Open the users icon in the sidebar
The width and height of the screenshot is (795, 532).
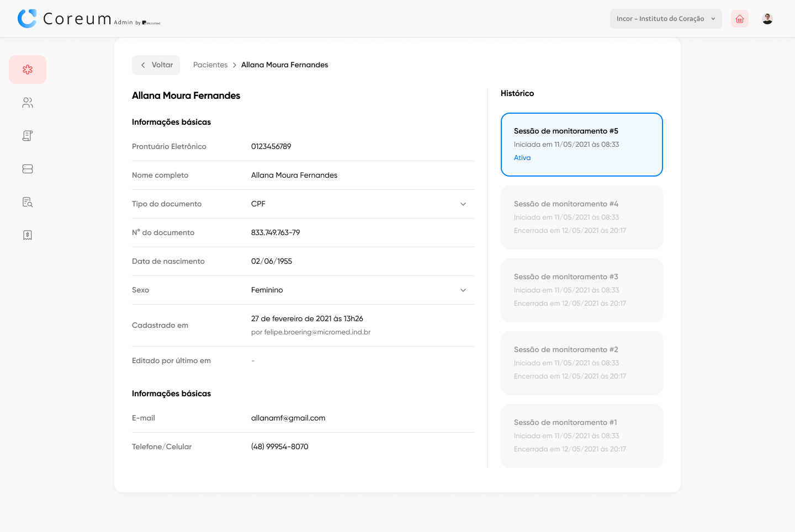28,103
